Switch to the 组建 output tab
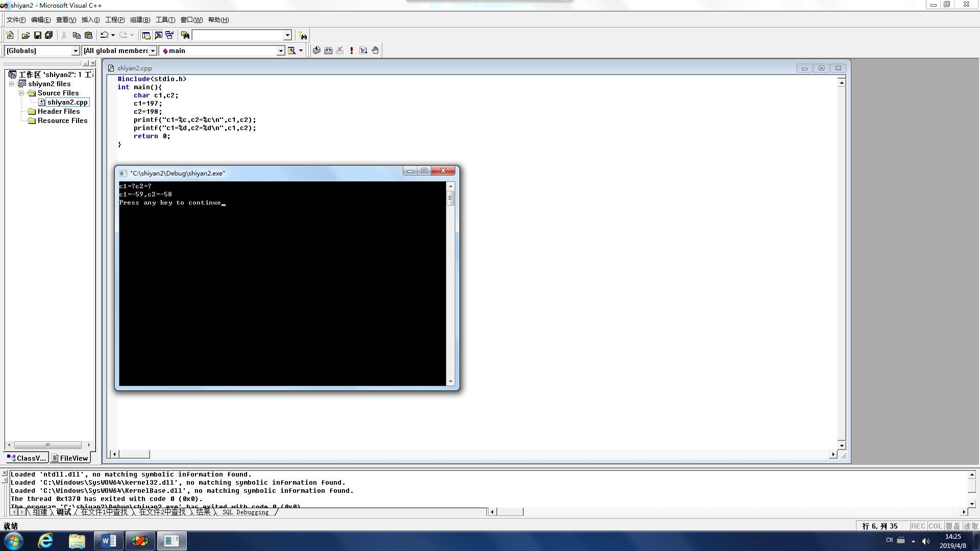This screenshot has width=980, height=551. 40,512
